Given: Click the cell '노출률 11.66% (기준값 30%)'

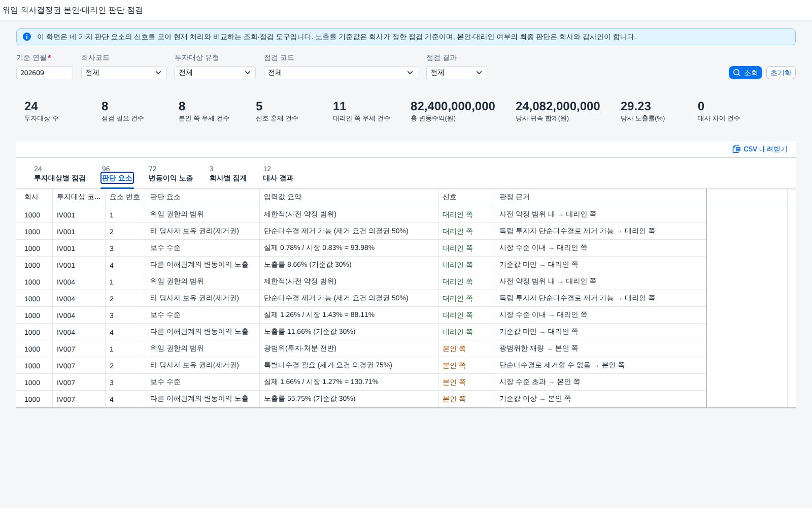Looking at the screenshot, I should 349,332.
